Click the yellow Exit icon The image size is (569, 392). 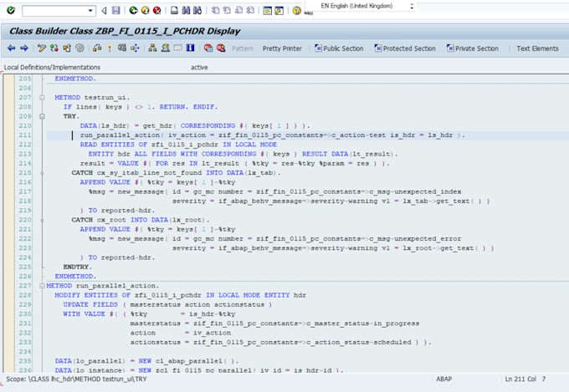[x=145, y=11]
